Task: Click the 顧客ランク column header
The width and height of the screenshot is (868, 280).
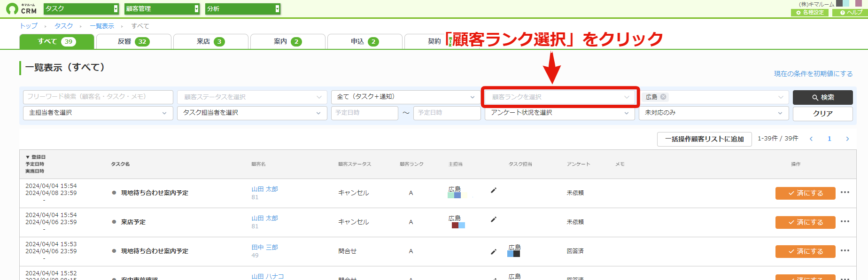Action: [412, 164]
